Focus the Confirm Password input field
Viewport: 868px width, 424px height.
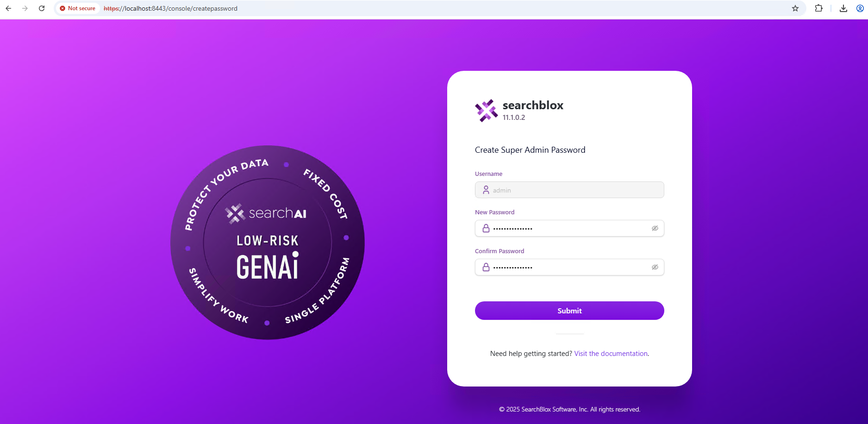[569, 267]
